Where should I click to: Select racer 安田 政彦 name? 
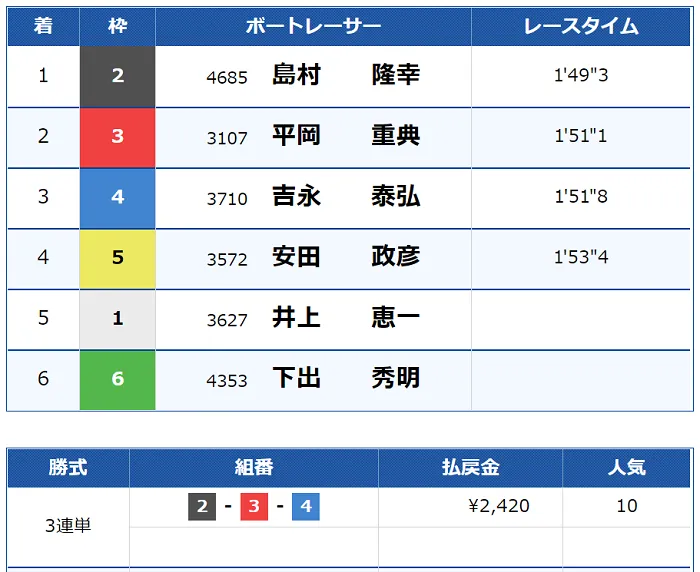point(346,258)
